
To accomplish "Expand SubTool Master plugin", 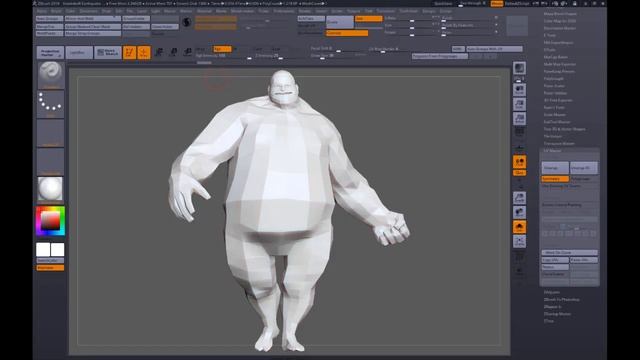I will pos(557,122).
